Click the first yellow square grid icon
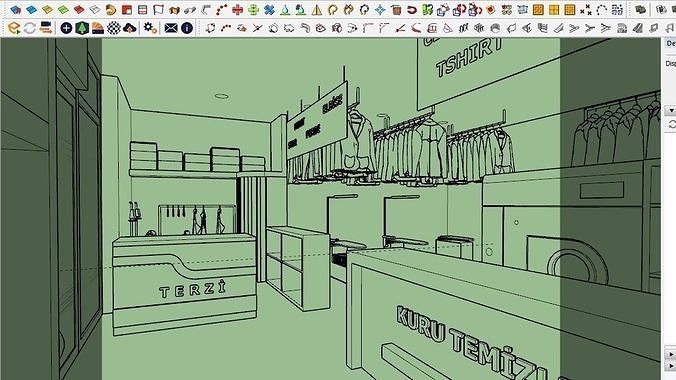 pyautogui.click(x=538, y=9)
